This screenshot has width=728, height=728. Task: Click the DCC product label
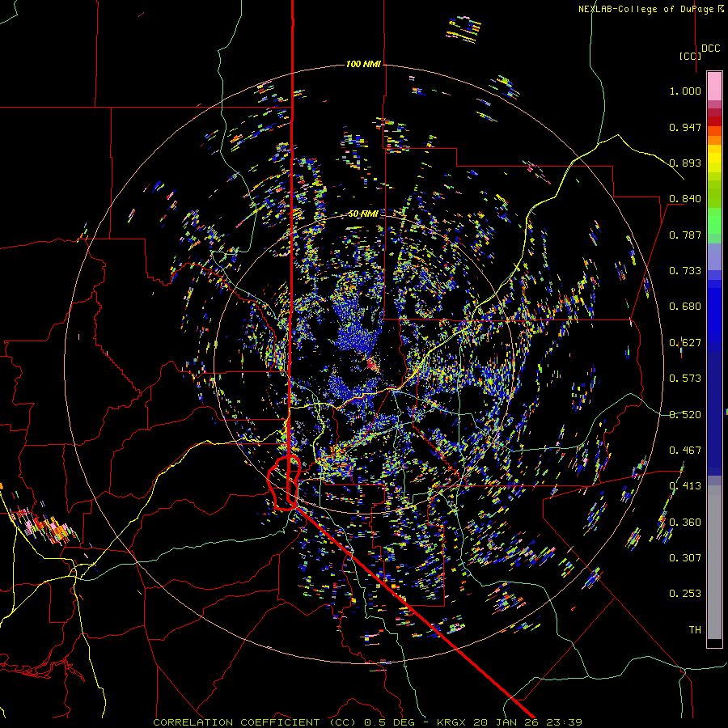(710, 49)
